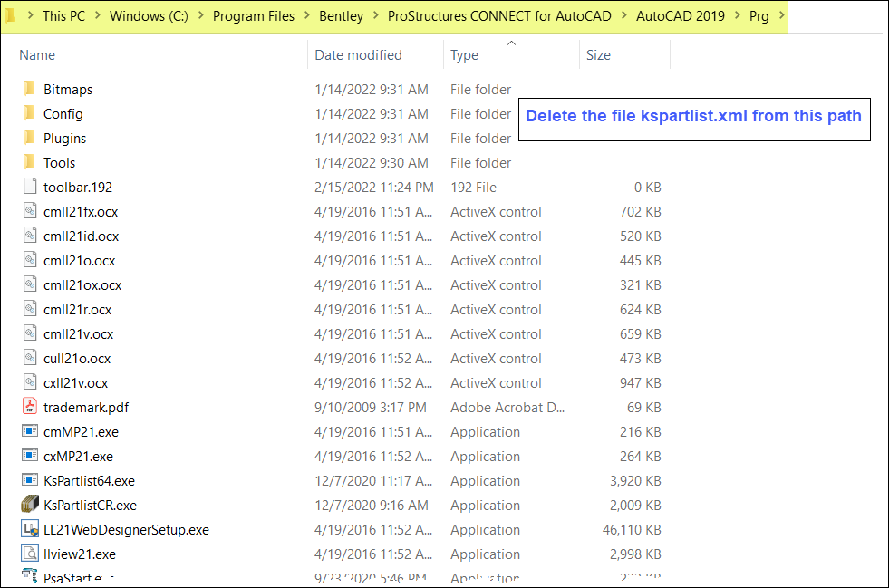The width and height of the screenshot is (889, 588).
Task: Click the cmll21v.ocx ActiveX file icon
Action: (x=30, y=333)
